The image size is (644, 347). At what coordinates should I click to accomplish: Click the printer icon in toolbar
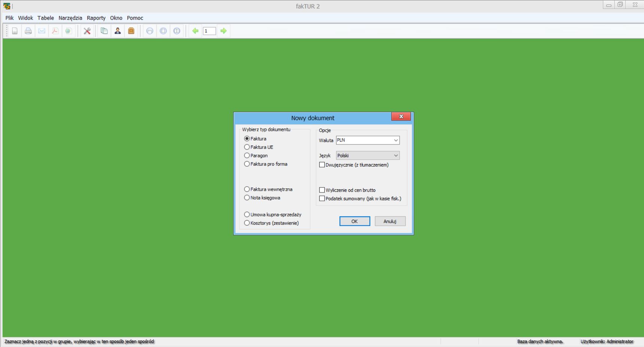pos(28,31)
